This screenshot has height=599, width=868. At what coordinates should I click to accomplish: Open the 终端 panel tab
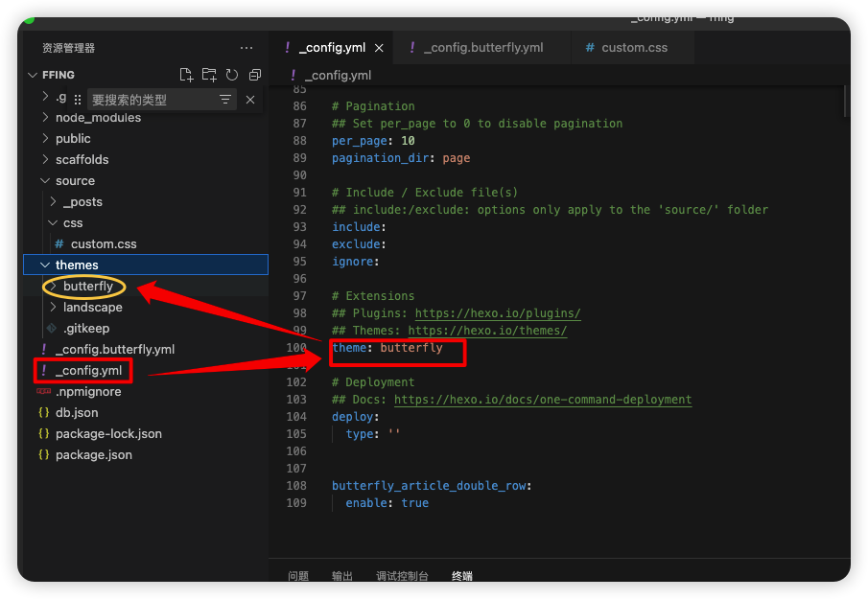click(462, 576)
